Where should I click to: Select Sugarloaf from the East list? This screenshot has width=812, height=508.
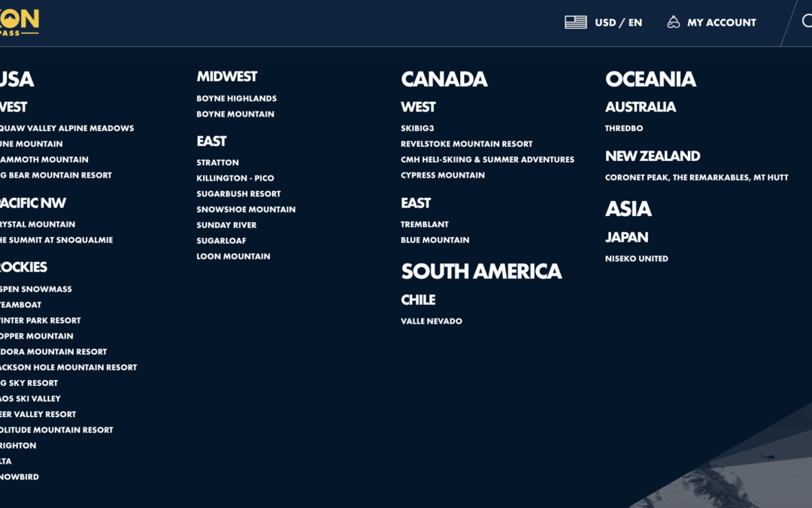222,241
